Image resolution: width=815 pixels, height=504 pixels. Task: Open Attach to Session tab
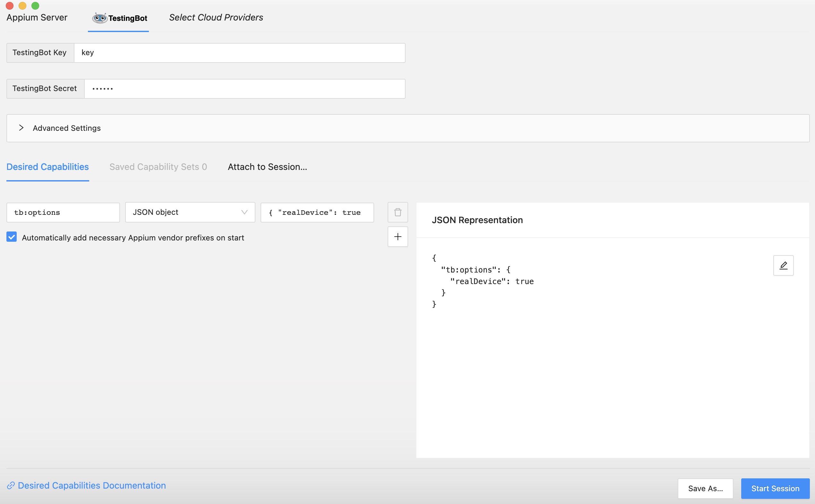268,167
